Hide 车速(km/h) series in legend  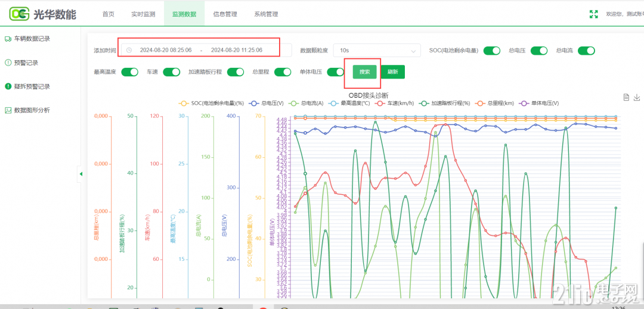(394, 103)
